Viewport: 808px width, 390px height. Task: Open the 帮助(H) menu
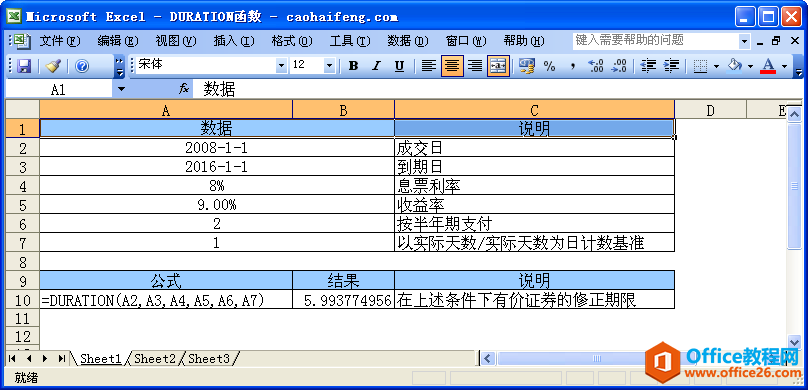click(x=524, y=41)
